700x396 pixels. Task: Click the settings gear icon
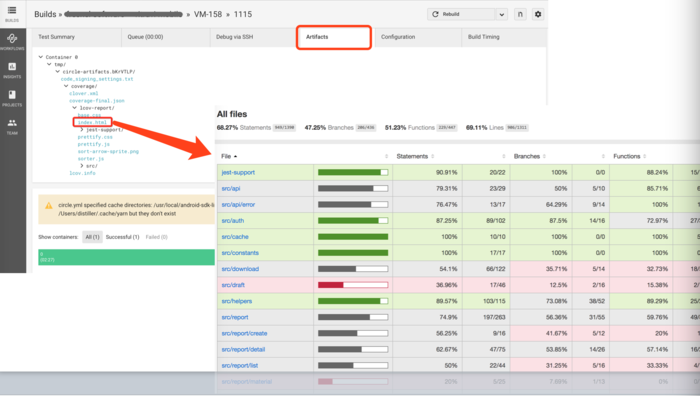point(538,14)
